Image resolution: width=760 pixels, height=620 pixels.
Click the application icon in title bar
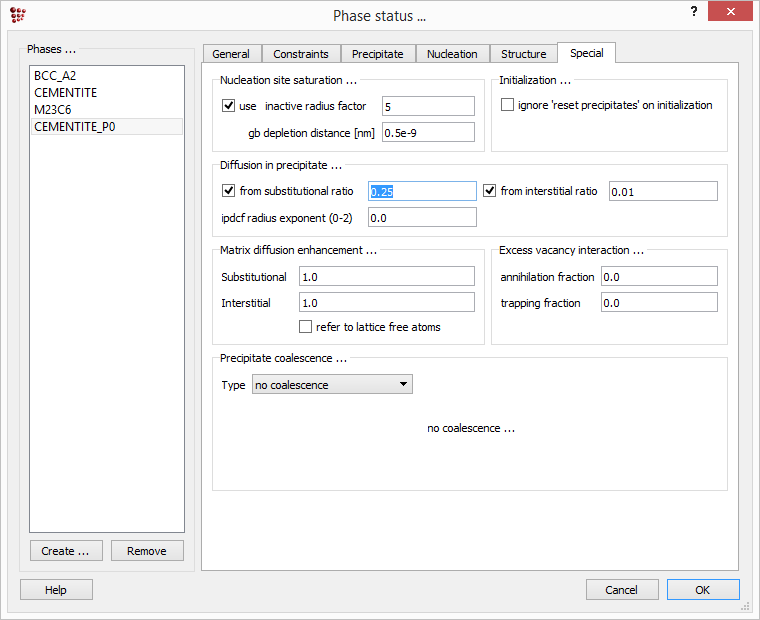pyautogui.click(x=17, y=14)
